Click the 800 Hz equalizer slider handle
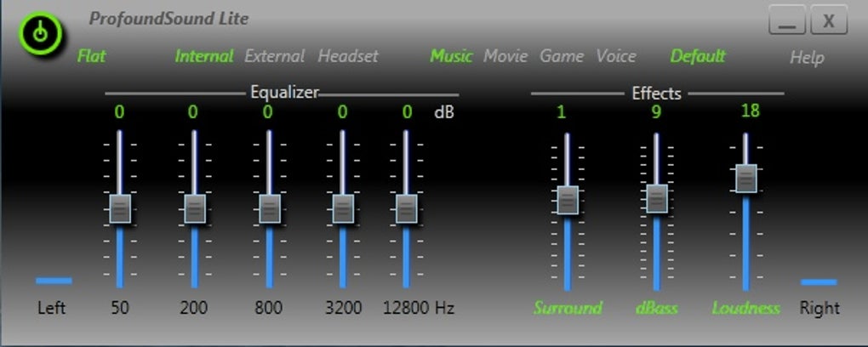868x347 pixels. click(x=270, y=208)
